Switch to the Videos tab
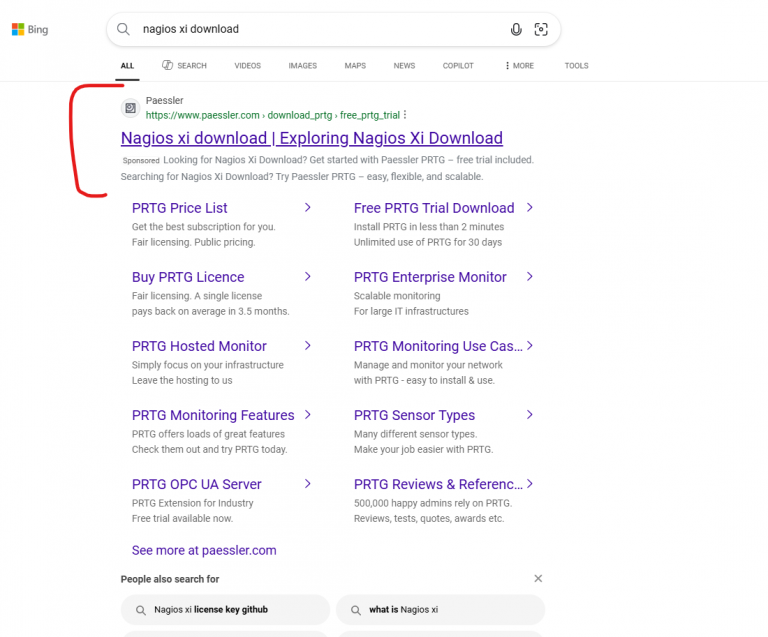The image size is (768, 637). (x=247, y=66)
